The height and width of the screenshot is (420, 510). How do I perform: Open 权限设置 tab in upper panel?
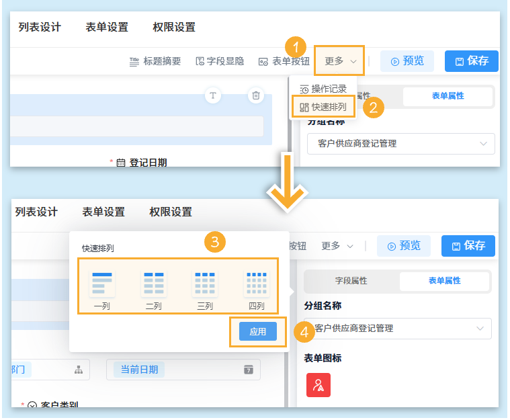(174, 27)
